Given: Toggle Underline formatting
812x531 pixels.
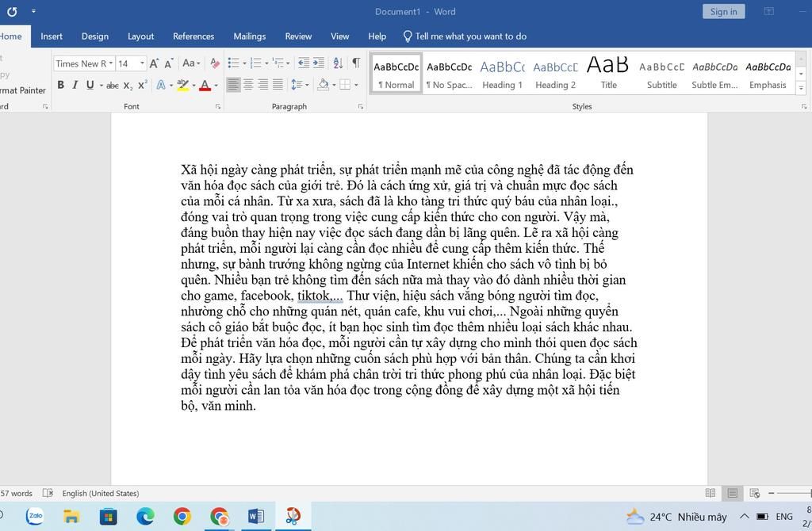Looking at the screenshot, I should tap(90, 85).
